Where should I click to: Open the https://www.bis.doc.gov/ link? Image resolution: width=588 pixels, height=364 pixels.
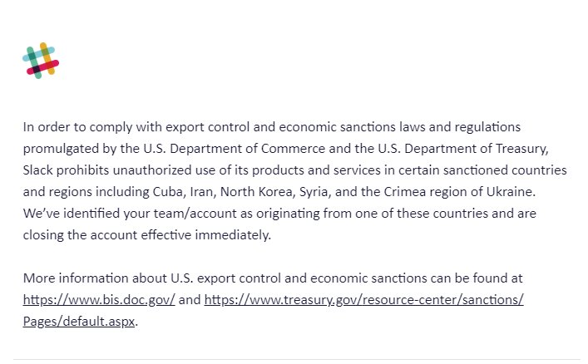tap(99, 299)
